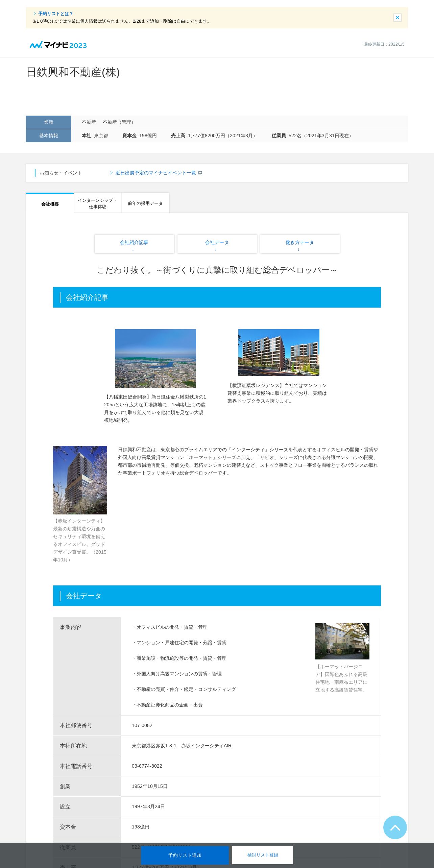Screen dimensions: 434x868
Task: Click the 会社紹介記事 blue section header
Action: click(217, 297)
